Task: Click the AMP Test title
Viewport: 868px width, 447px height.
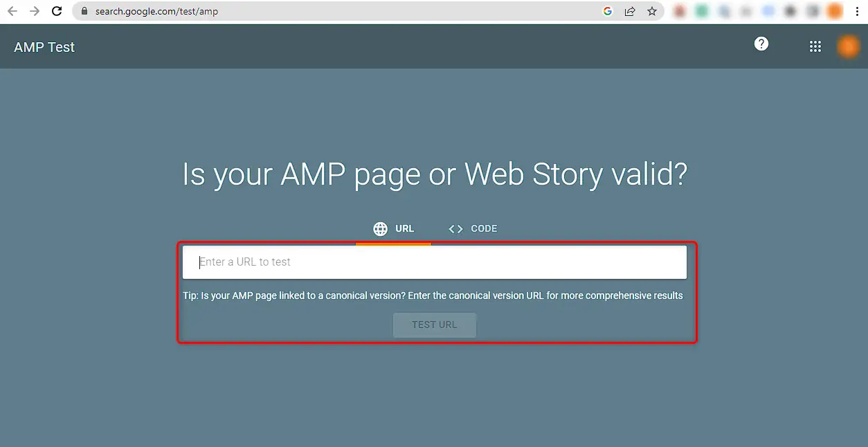Action: click(x=44, y=47)
